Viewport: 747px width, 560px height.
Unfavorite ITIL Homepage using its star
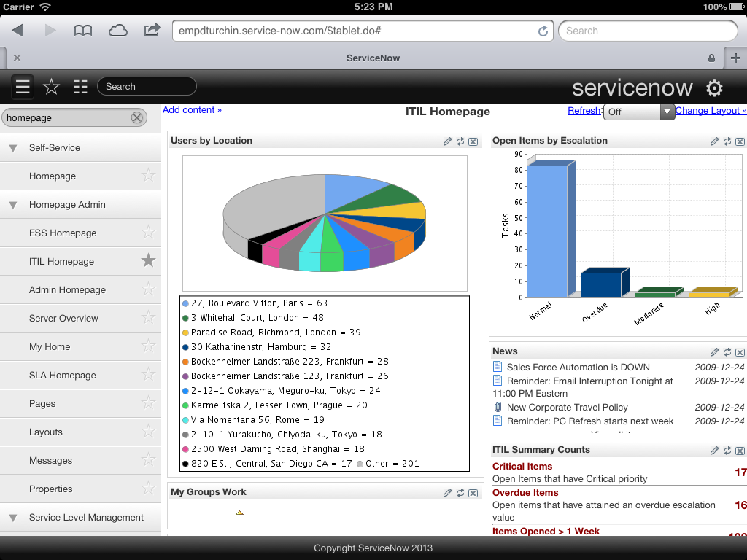pyautogui.click(x=148, y=260)
